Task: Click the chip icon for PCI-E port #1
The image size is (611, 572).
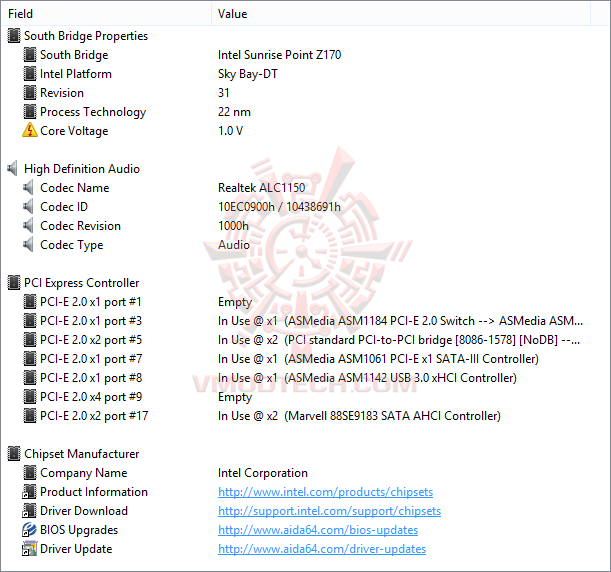Action: [x=30, y=302]
